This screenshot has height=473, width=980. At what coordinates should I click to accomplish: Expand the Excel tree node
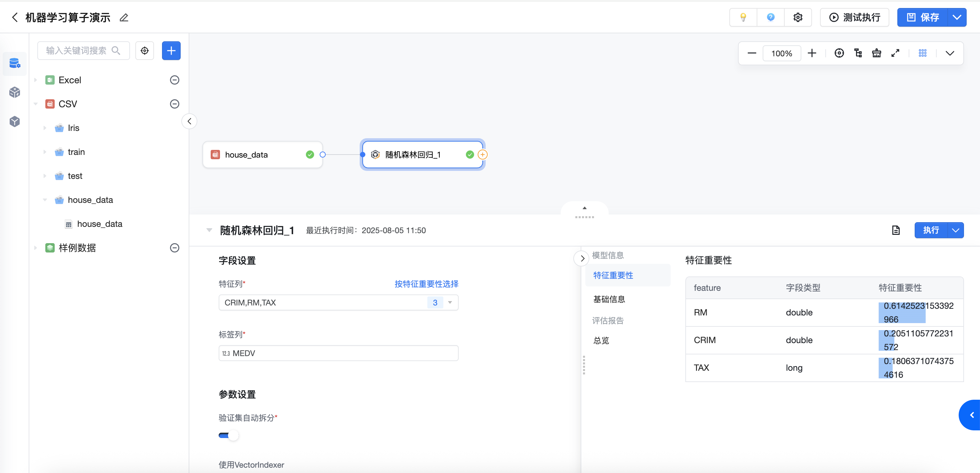point(36,80)
